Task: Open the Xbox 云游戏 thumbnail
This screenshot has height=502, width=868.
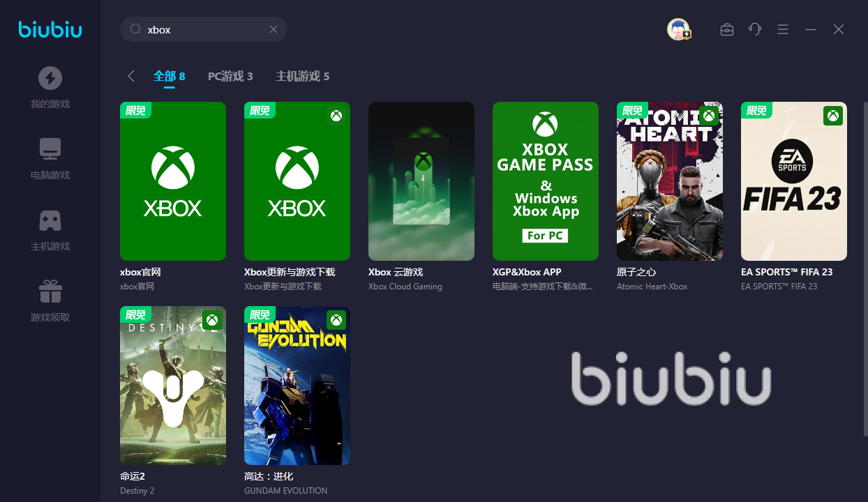Action: pos(421,181)
